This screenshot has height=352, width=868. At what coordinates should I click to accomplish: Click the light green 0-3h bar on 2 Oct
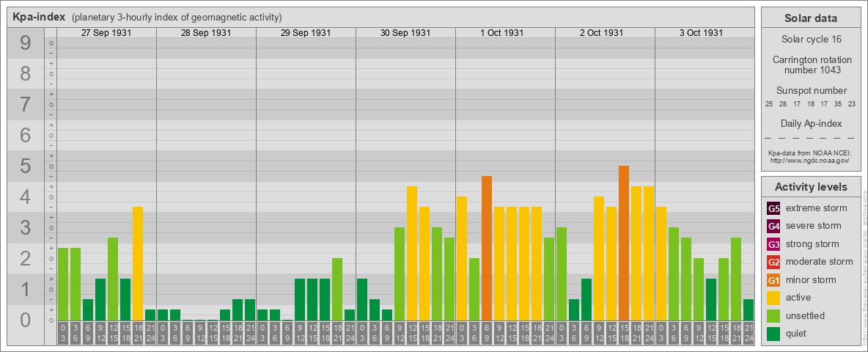coord(562,274)
